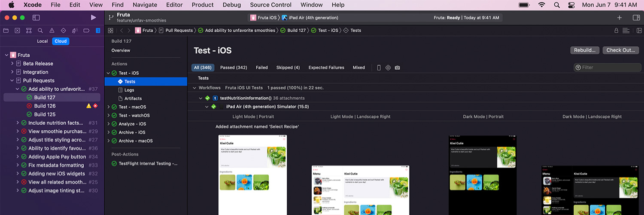Open the Report navigator icon

click(98, 31)
